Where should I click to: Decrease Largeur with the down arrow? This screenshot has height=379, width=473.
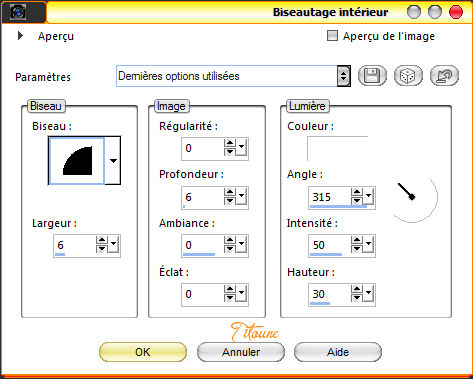pos(102,249)
